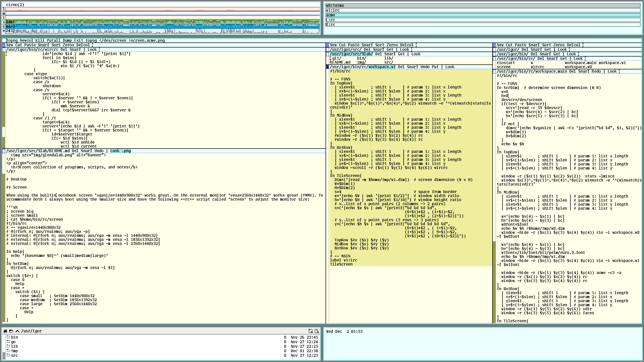Click dirty layout box of workspace.w1 tag

point(328,67)
